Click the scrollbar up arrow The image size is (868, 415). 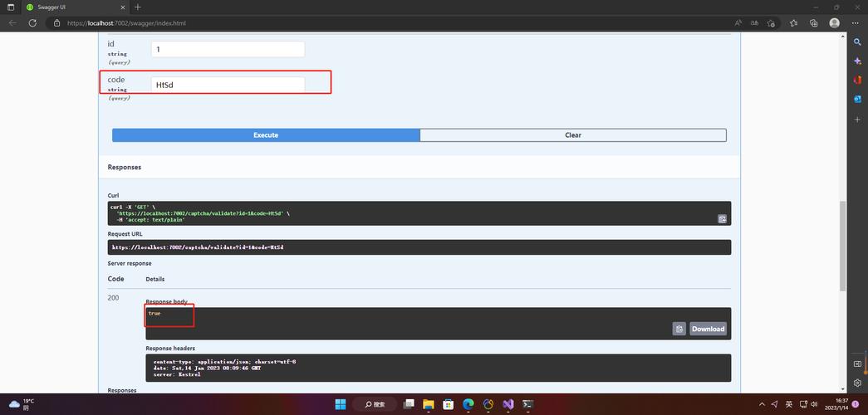[843, 36]
